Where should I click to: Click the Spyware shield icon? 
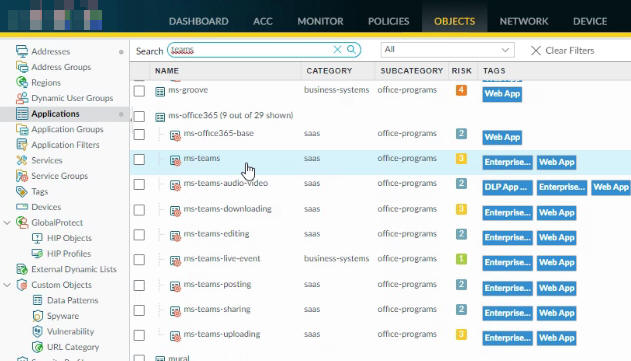pyautogui.click(x=37, y=316)
